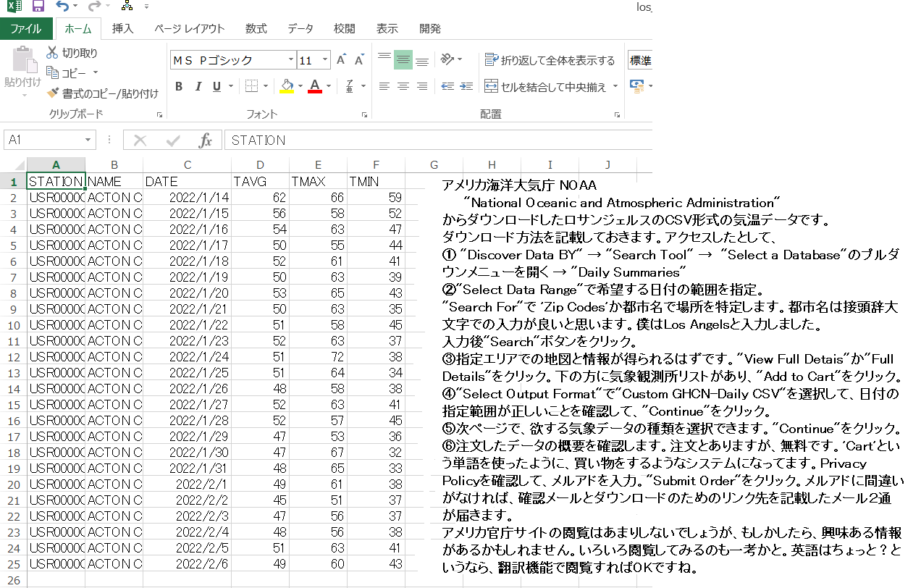Click the Redo arrow icon
Viewport: 921px width, 588px height.
[x=94, y=7]
